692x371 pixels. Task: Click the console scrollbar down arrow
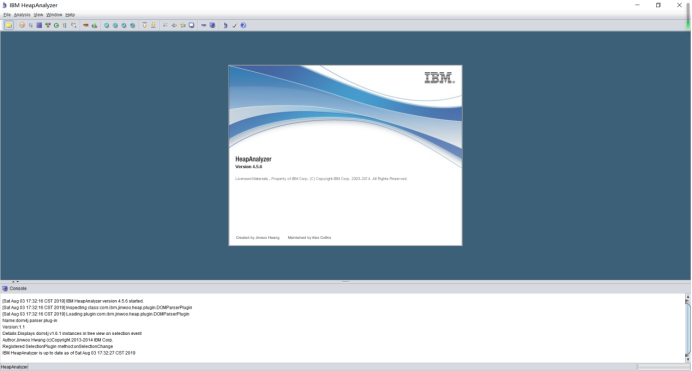point(687,359)
